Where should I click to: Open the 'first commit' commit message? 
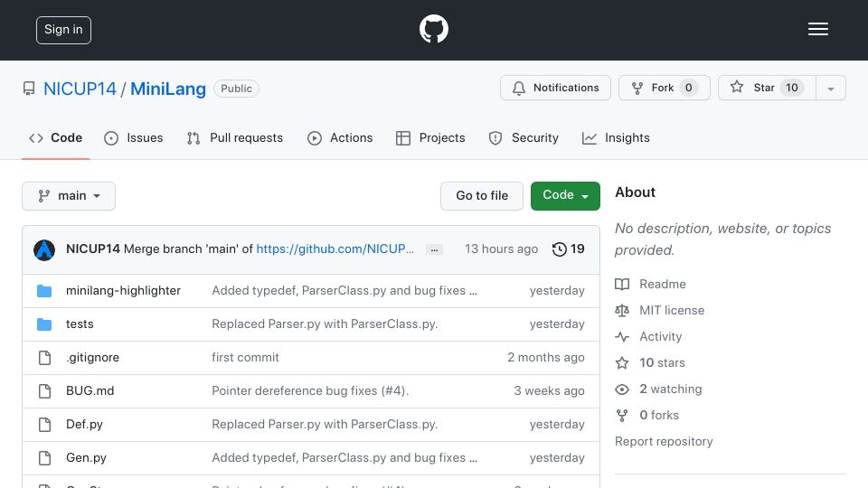(x=245, y=358)
